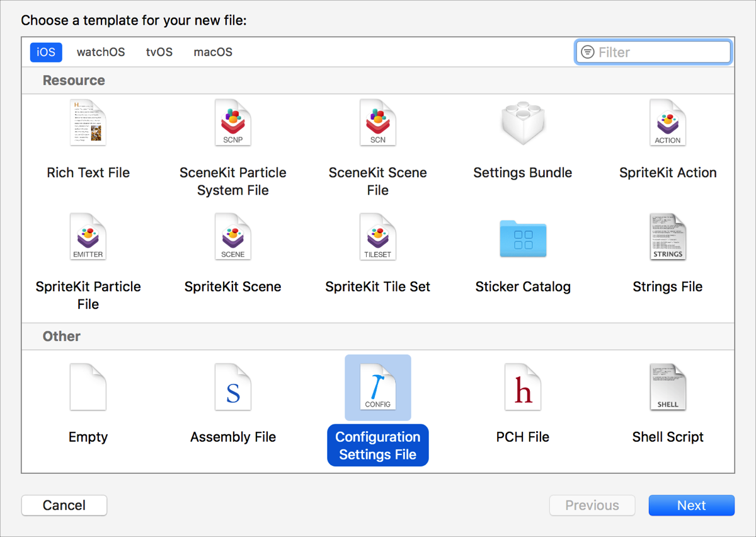
Task: Select the SpriteKit Tile Set icon
Action: pyautogui.click(x=378, y=236)
